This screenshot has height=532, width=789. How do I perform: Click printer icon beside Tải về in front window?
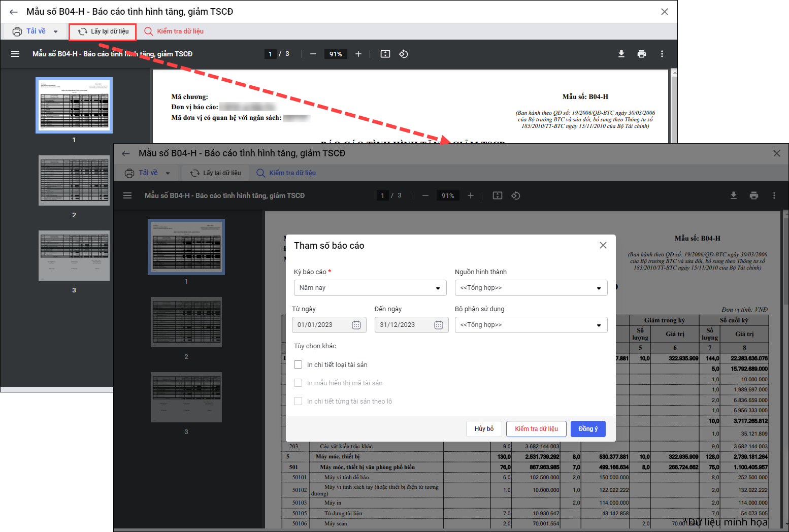pos(129,173)
